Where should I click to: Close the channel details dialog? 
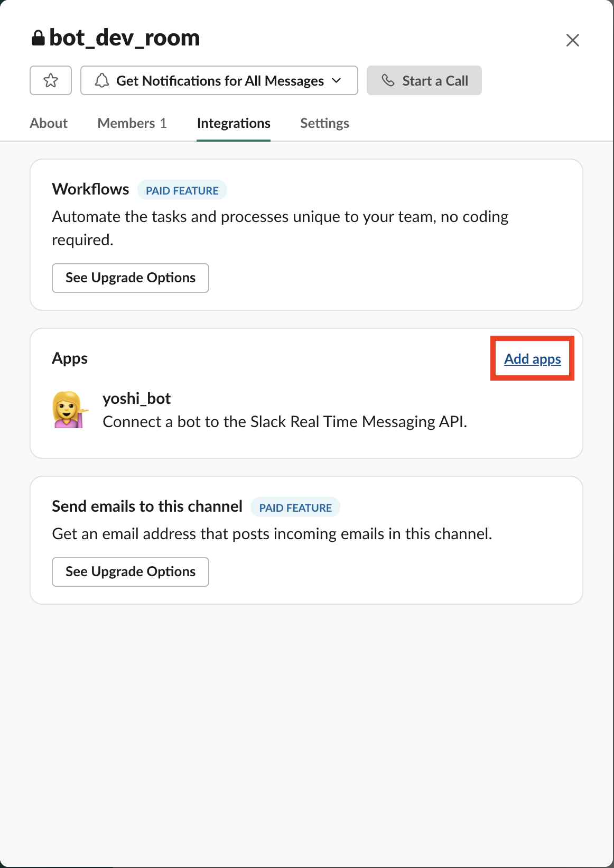click(x=573, y=40)
